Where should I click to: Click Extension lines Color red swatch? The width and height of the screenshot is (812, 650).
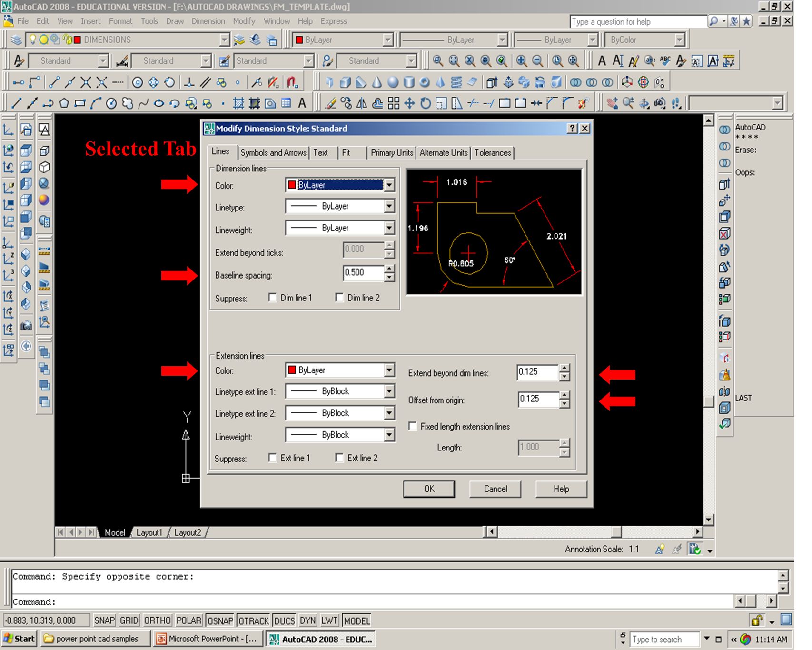click(x=292, y=370)
